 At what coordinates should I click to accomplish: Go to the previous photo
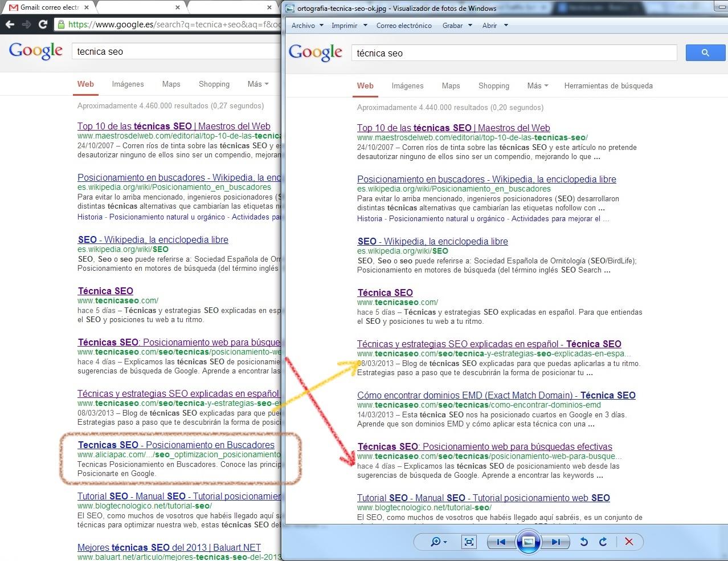(501, 542)
